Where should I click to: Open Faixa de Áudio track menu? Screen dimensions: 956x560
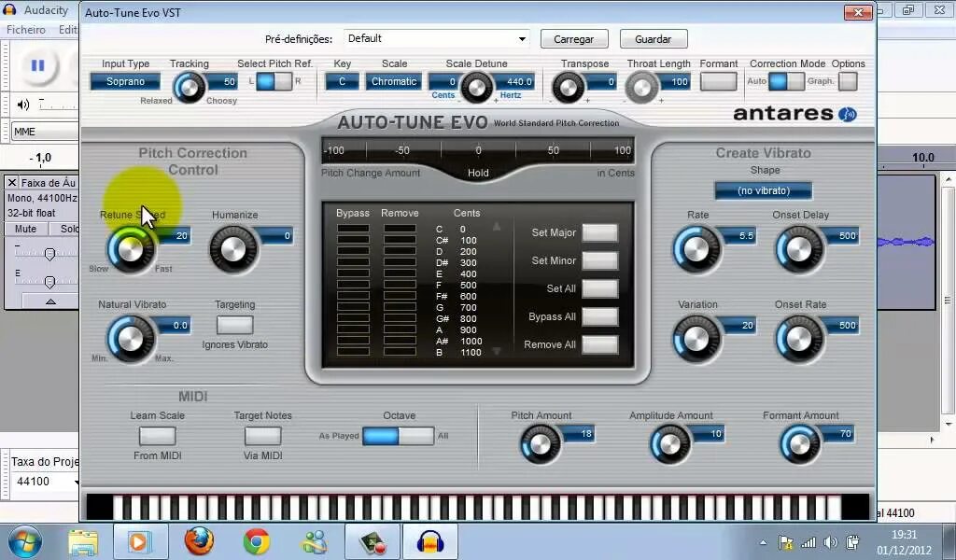tap(49, 183)
